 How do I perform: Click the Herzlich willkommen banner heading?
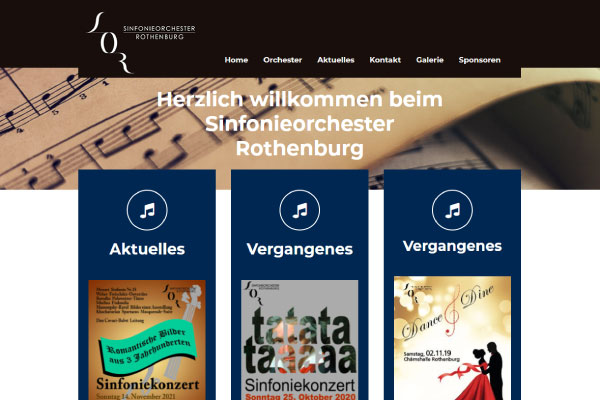300,124
